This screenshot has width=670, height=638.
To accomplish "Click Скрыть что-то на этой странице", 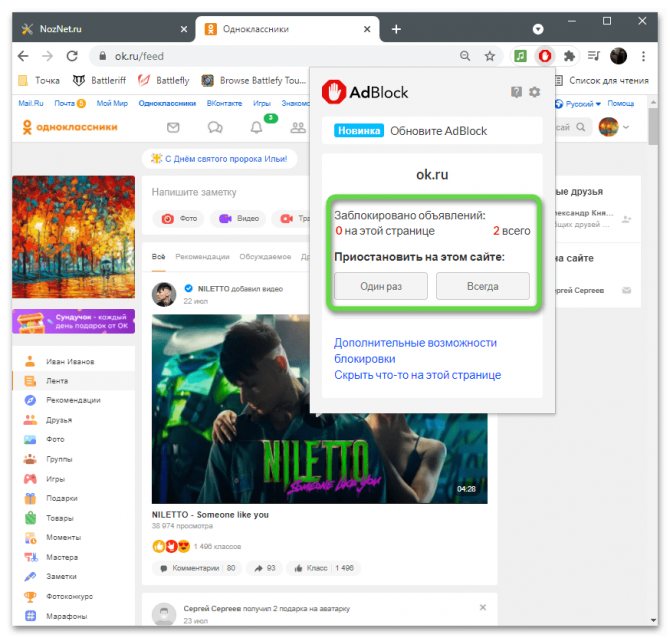I will pos(417,375).
